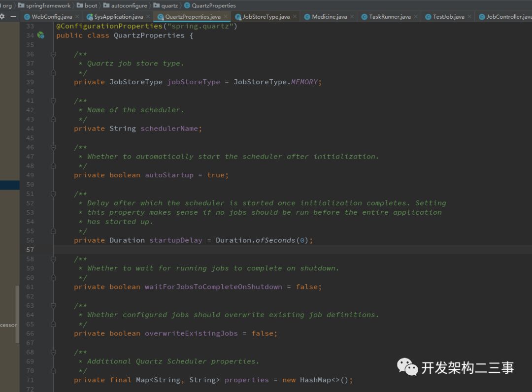Click the properties field name on line 71
The width and height of the screenshot is (532, 392).
click(247, 380)
